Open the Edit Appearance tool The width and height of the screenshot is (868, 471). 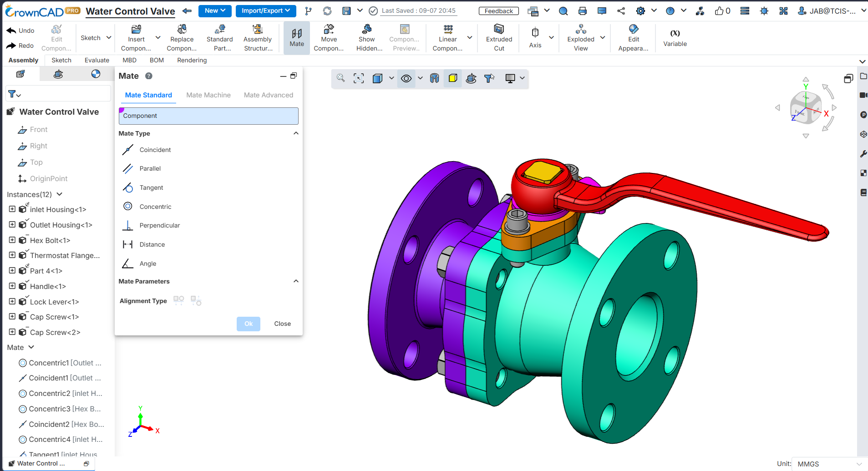(x=633, y=38)
